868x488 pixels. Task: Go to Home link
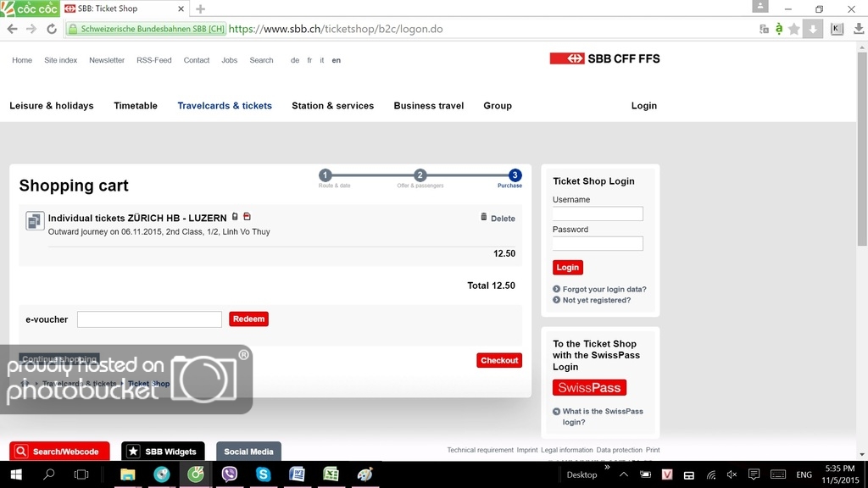22,60
